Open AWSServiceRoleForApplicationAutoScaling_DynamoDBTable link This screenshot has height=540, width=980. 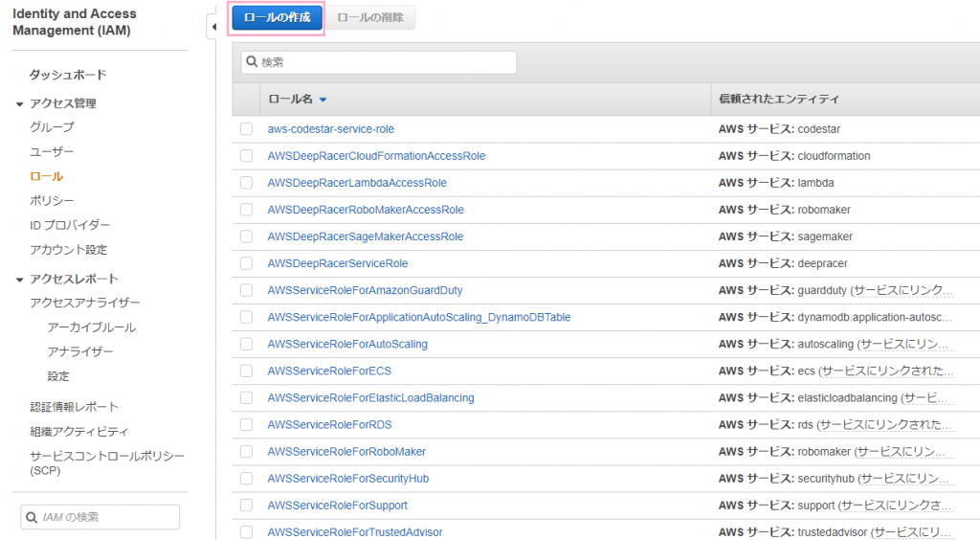pyautogui.click(x=419, y=317)
